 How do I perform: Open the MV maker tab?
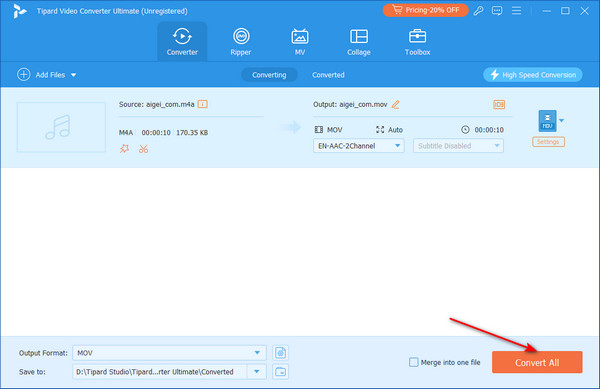(300, 42)
